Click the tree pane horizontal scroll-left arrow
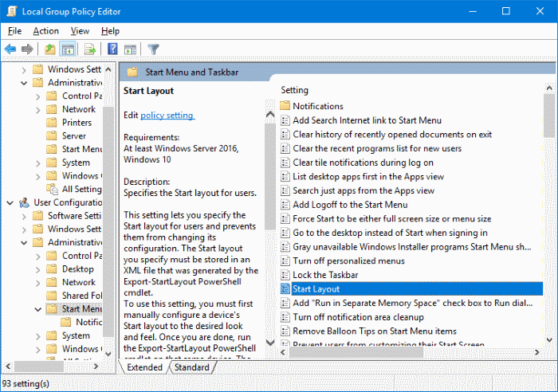 click(x=9, y=366)
